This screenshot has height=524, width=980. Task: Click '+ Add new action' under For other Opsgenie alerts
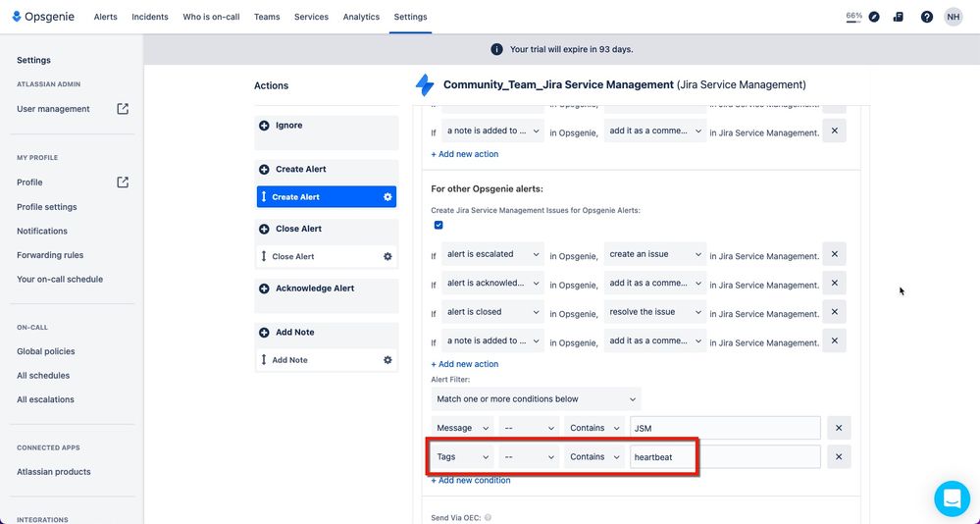pyautogui.click(x=465, y=364)
